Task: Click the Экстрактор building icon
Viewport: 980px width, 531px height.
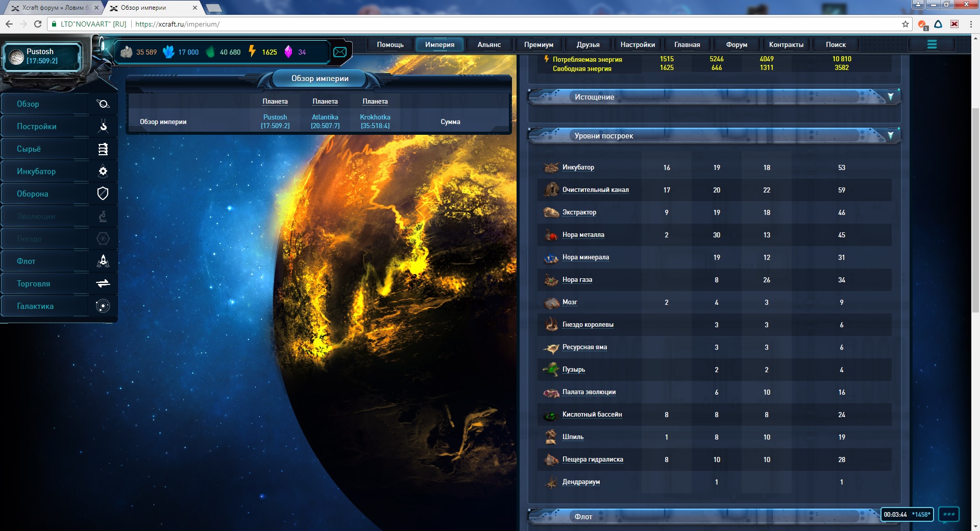Action: [551, 212]
